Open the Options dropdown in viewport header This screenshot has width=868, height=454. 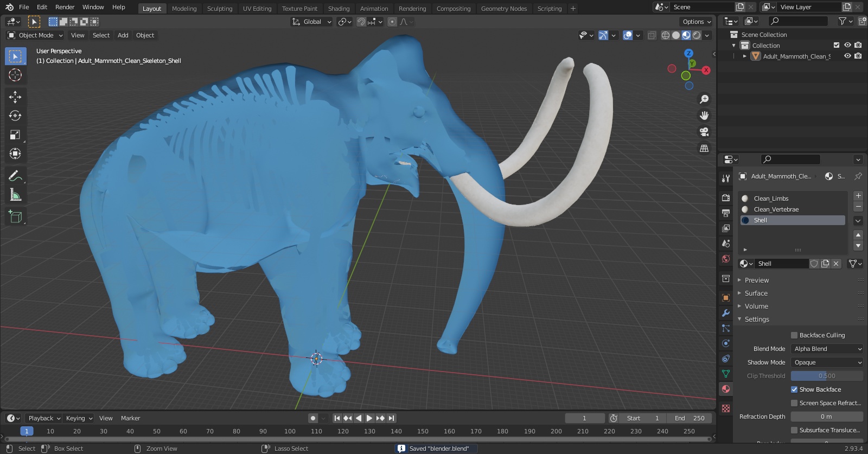[x=697, y=22]
